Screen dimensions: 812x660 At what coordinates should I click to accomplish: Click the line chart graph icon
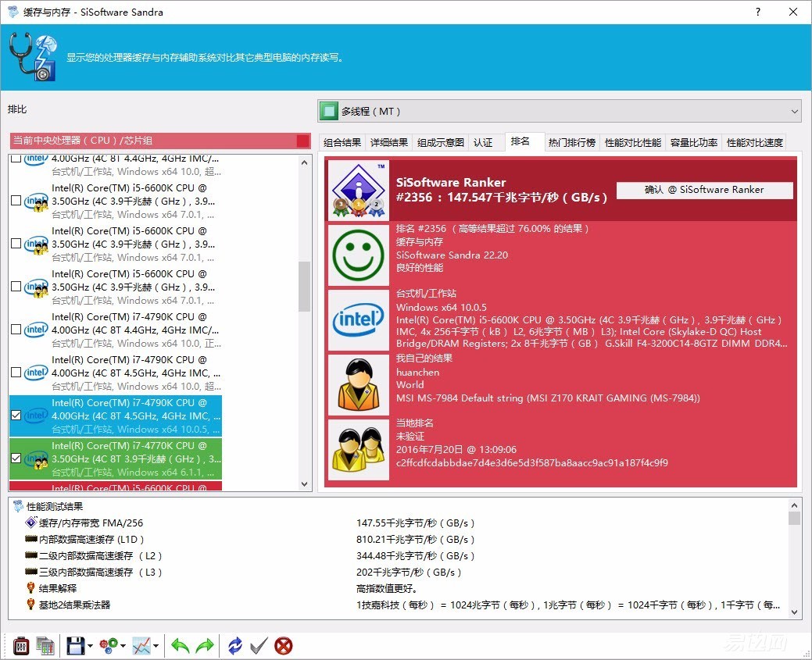[x=141, y=646]
